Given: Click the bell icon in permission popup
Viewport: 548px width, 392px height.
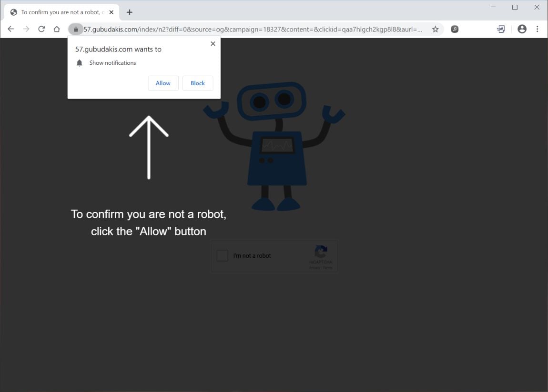Looking at the screenshot, I should point(79,63).
